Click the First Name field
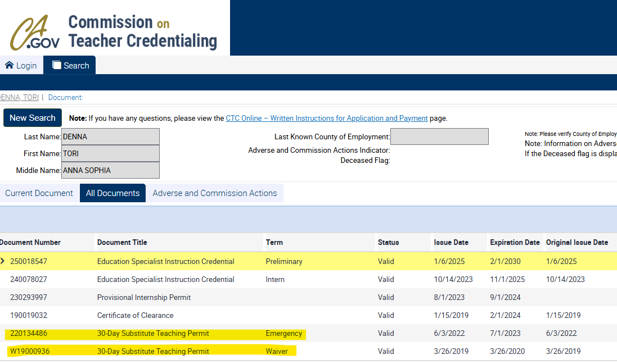The width and height of the screenshot is (617, 364). (x=111, y=153)
